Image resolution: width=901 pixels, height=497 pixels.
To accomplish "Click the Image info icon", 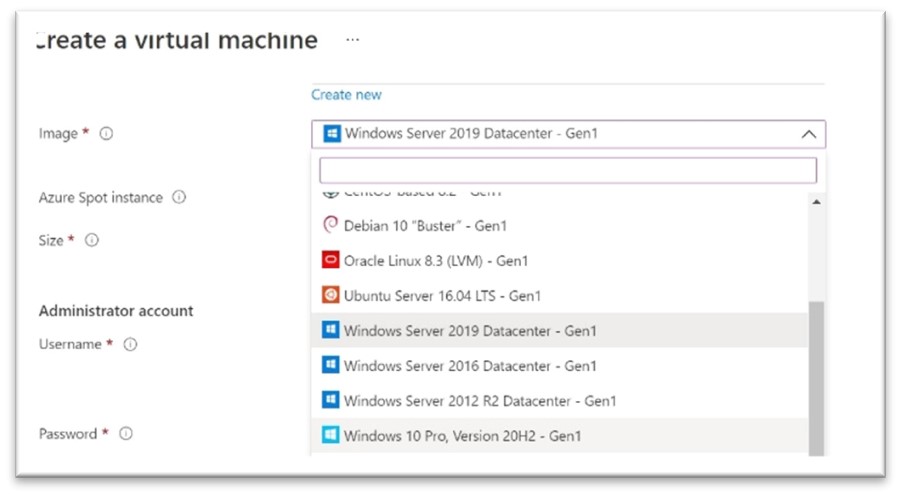I will (x=106, y=133).
